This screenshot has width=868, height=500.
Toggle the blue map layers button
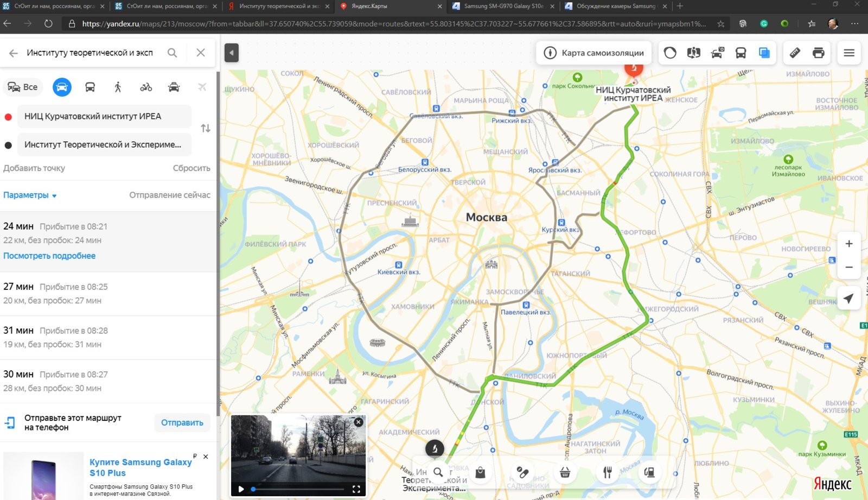point(764,53)
